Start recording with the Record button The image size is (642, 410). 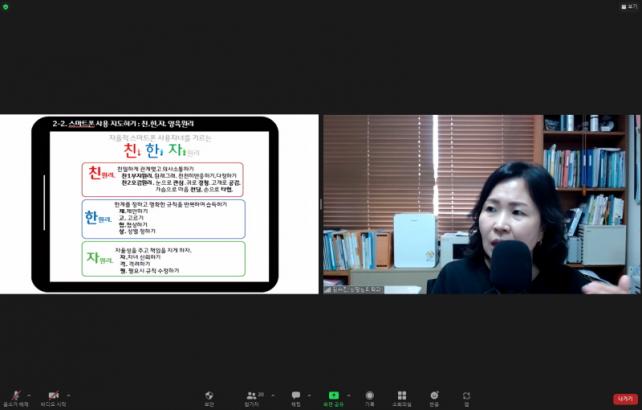(x=370, y=396)
